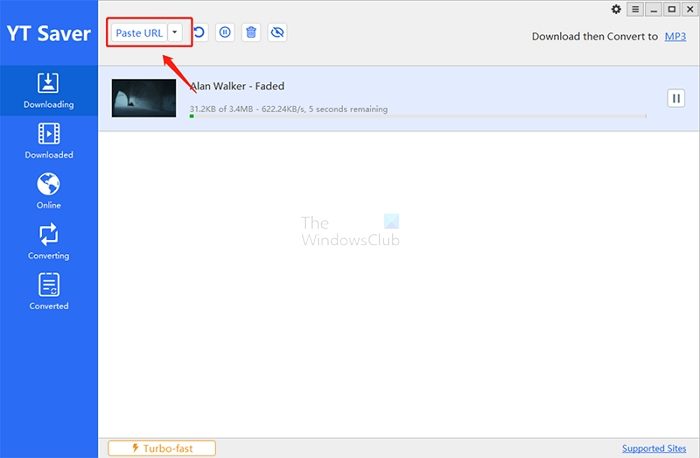
Task: Switch to the Downloading tab
Action: click(49, 91)
